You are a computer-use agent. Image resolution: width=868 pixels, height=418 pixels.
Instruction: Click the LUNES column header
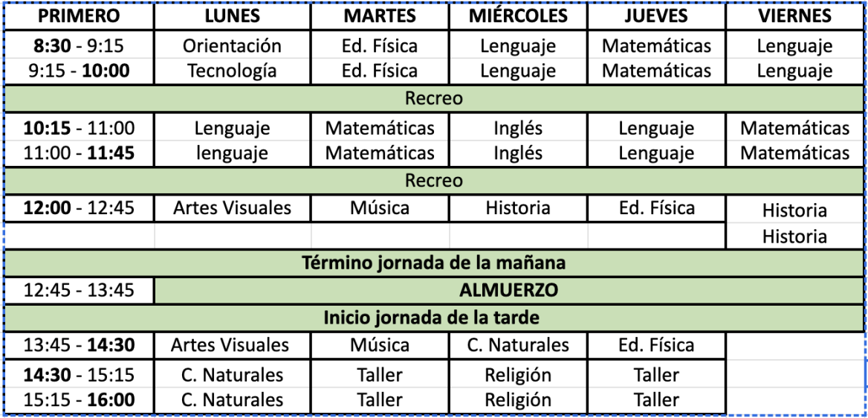232,16
